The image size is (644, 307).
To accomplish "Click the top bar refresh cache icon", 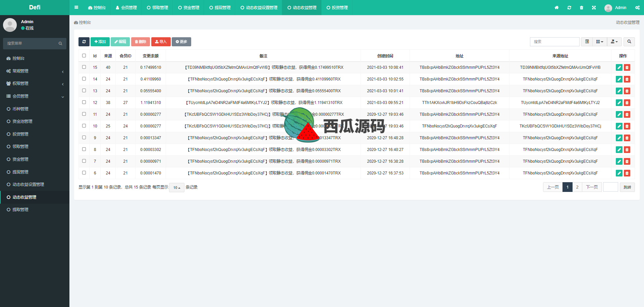I will click(569, 7).
